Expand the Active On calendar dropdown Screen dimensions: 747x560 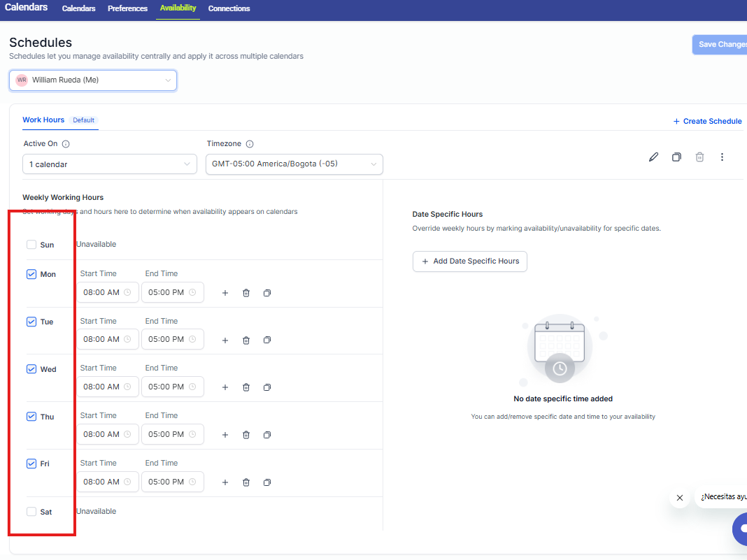pos(110,164)
